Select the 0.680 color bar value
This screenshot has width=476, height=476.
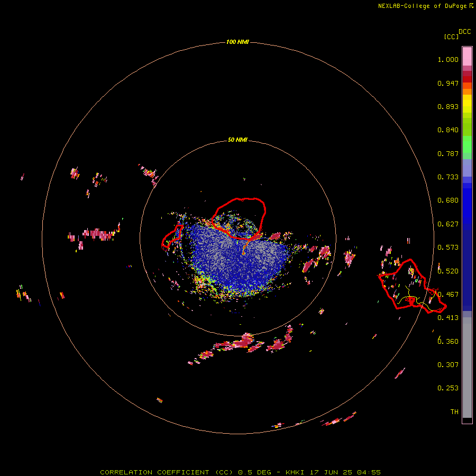[448, 200]
